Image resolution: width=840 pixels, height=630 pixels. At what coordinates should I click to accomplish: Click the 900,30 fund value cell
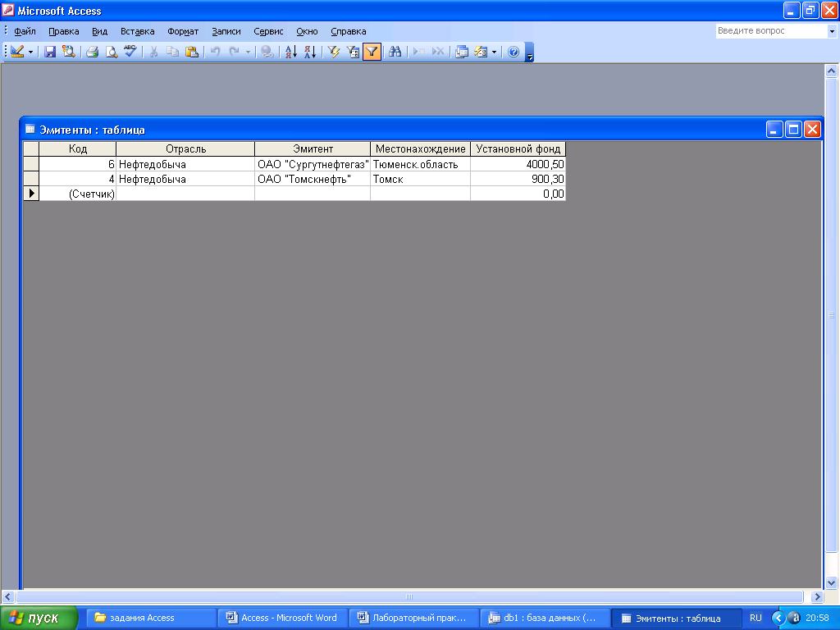pos(518,179)
